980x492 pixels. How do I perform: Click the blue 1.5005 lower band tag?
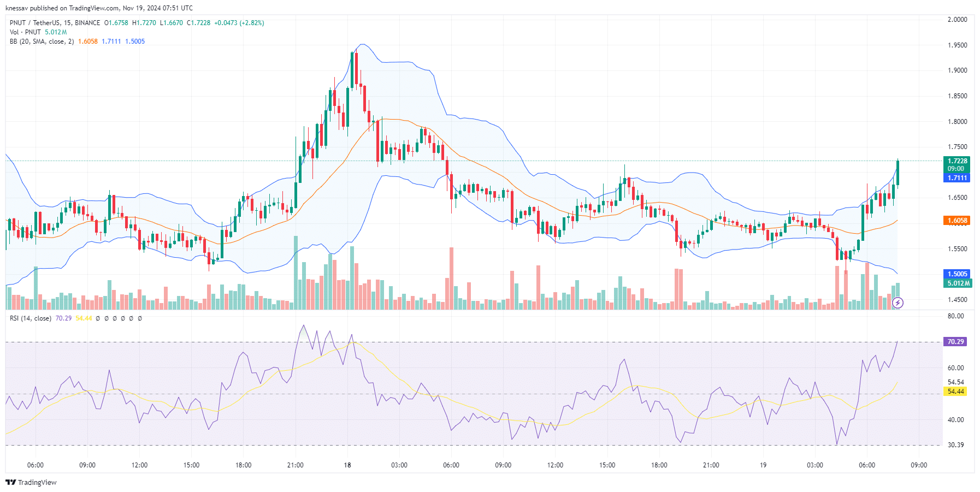point(957,274)
